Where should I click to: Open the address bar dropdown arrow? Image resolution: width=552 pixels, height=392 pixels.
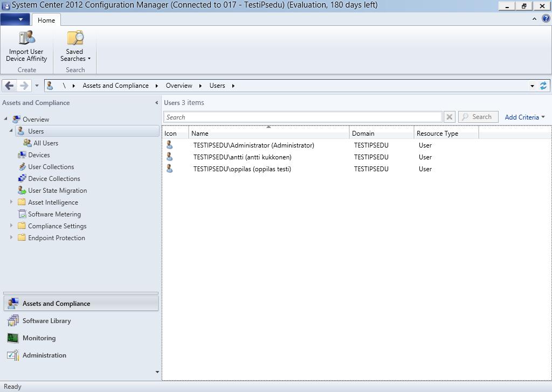coord(532,86)
